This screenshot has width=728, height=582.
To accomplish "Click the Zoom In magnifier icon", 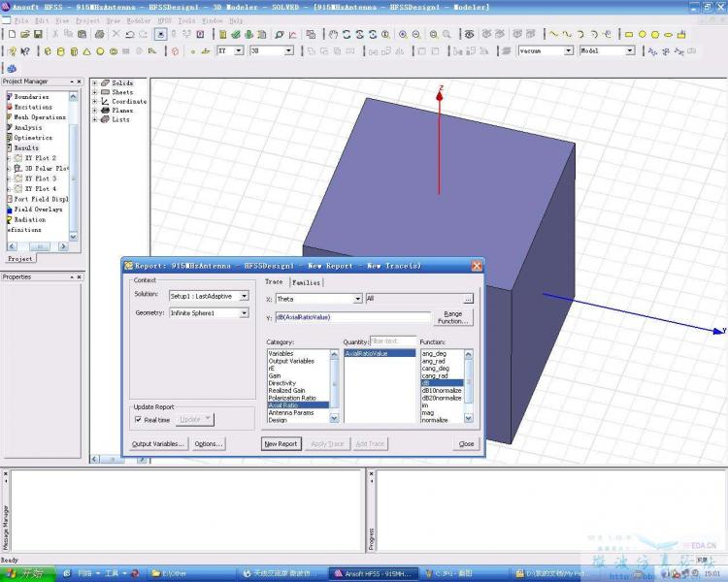I will pos(403,34).
